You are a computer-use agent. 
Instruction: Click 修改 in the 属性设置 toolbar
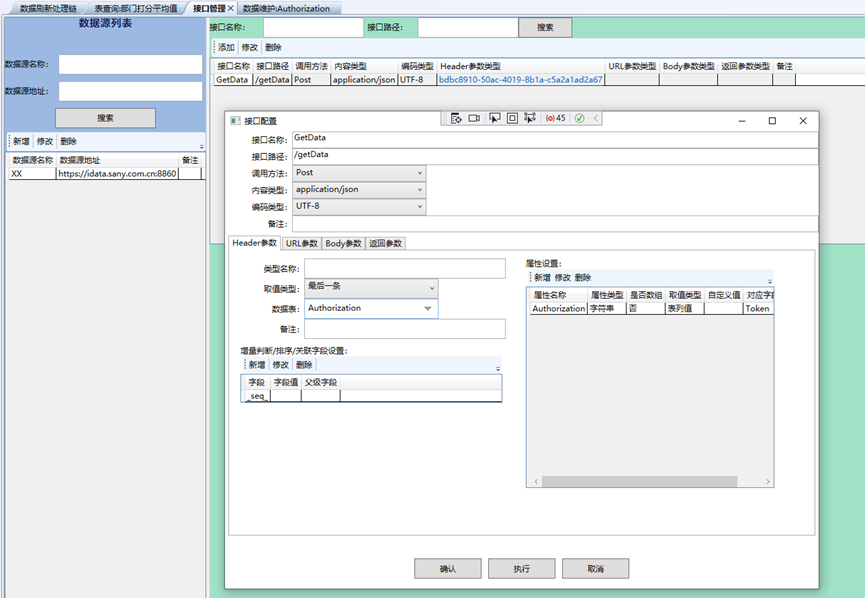[563, 277]
